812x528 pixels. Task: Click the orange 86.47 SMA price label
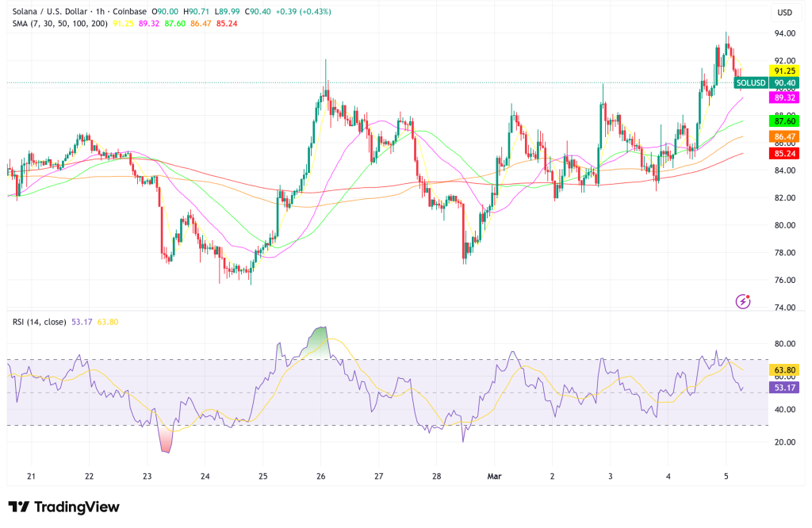(x=786, y=137)
